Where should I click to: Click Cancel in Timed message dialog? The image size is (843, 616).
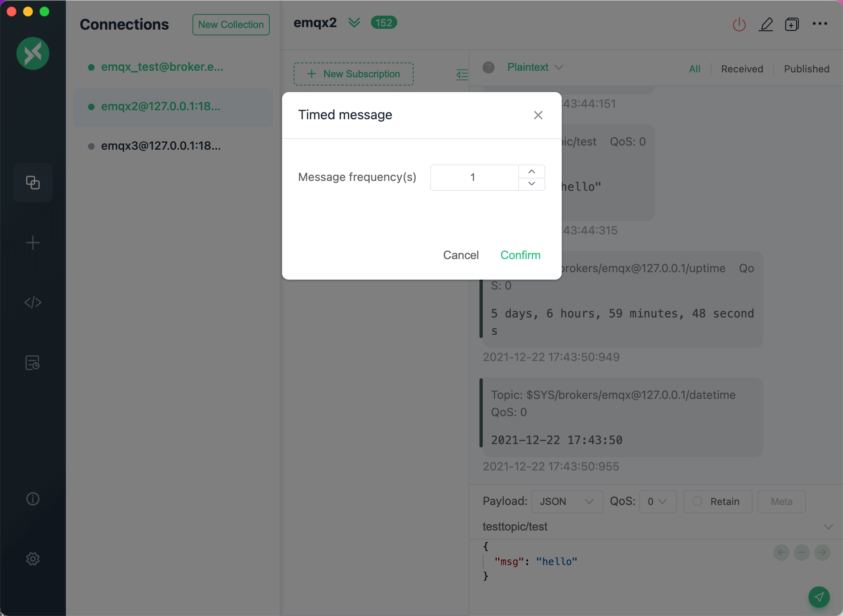pyautogui.click(x=461, y=255)
